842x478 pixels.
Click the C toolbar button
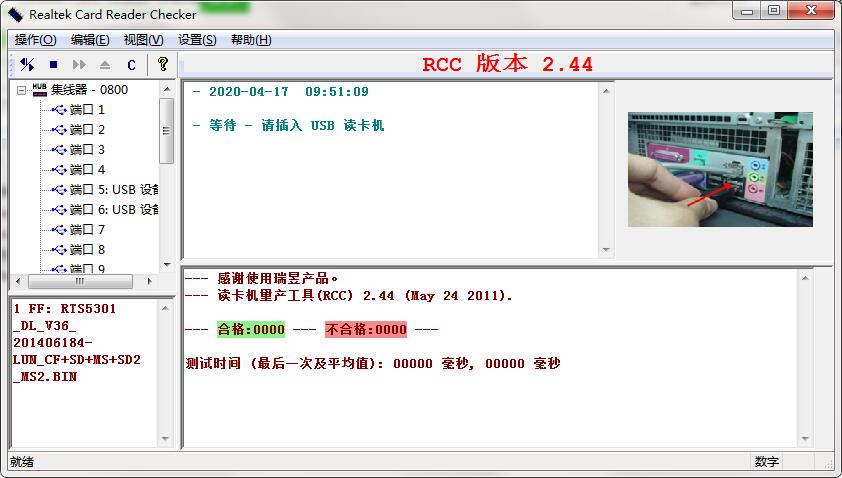point(132,65)
